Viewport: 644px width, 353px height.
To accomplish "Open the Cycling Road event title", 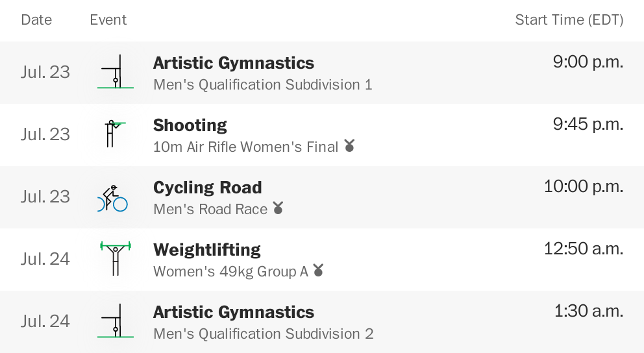I will click(x=208, y=188).
